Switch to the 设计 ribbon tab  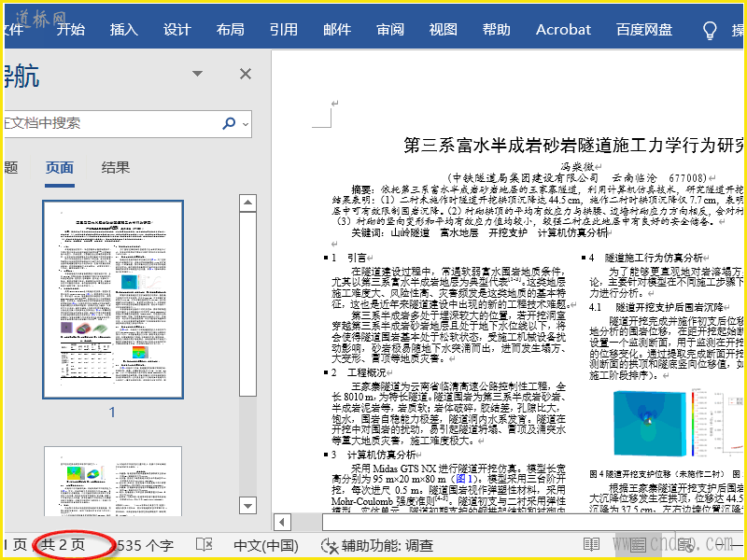click(x=177, y=30)
